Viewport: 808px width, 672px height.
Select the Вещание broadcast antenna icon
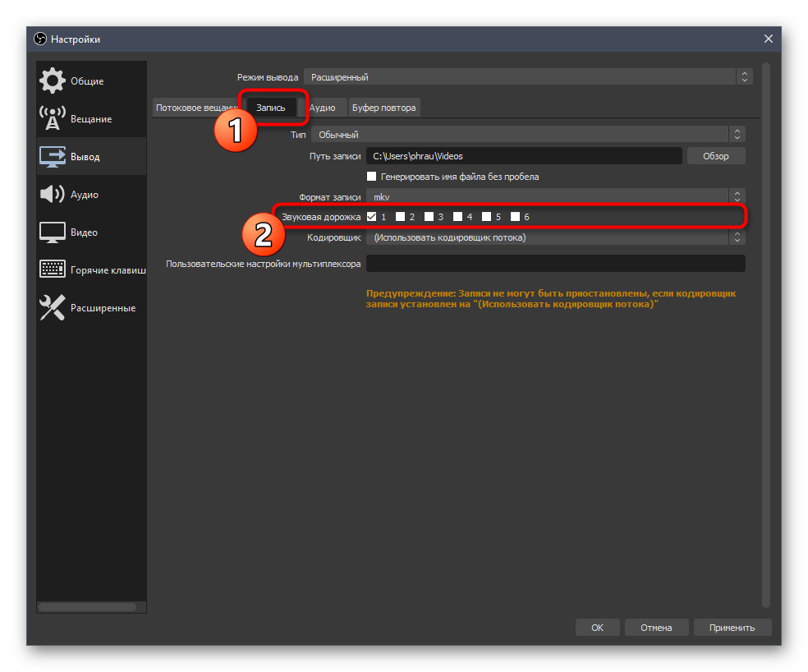coord(53,119)
